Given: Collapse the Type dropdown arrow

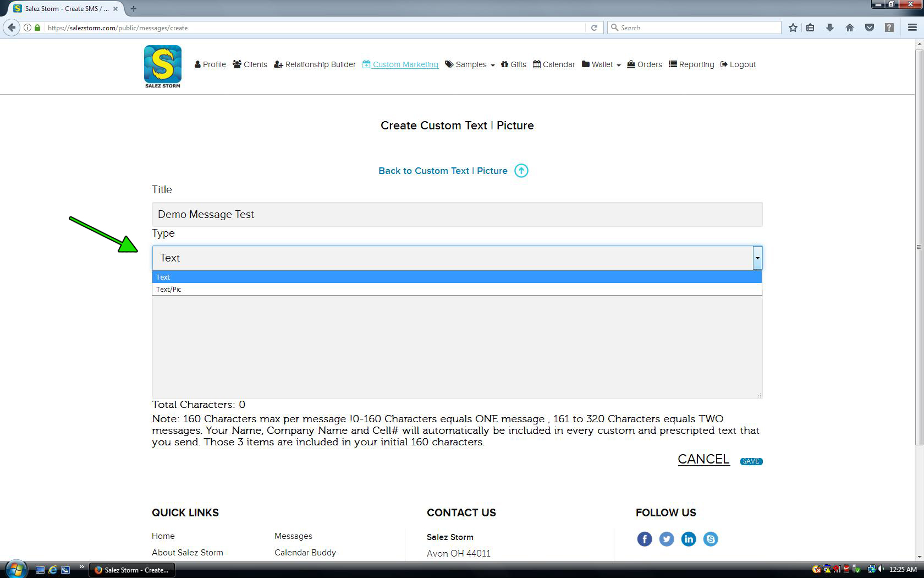Looking at the screenshot, I should coord(757,258).
